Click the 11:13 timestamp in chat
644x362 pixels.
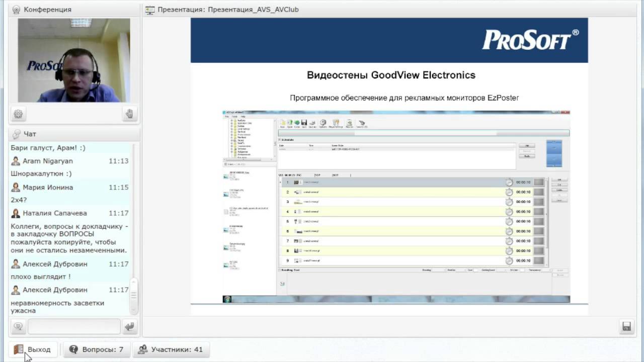tap(119, 161)
